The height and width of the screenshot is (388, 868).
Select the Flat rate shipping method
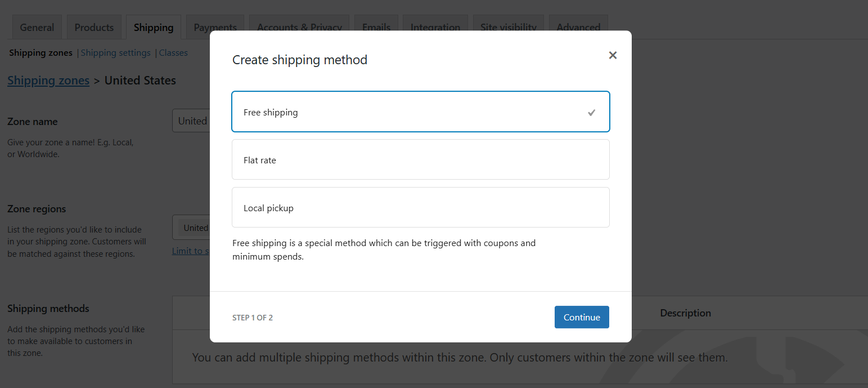point(420,159)
